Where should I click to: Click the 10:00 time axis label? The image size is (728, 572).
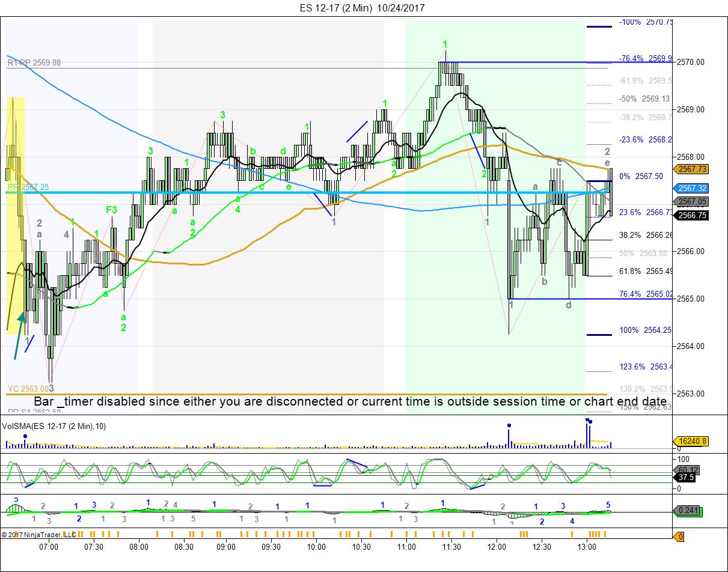tap(316, 547)
